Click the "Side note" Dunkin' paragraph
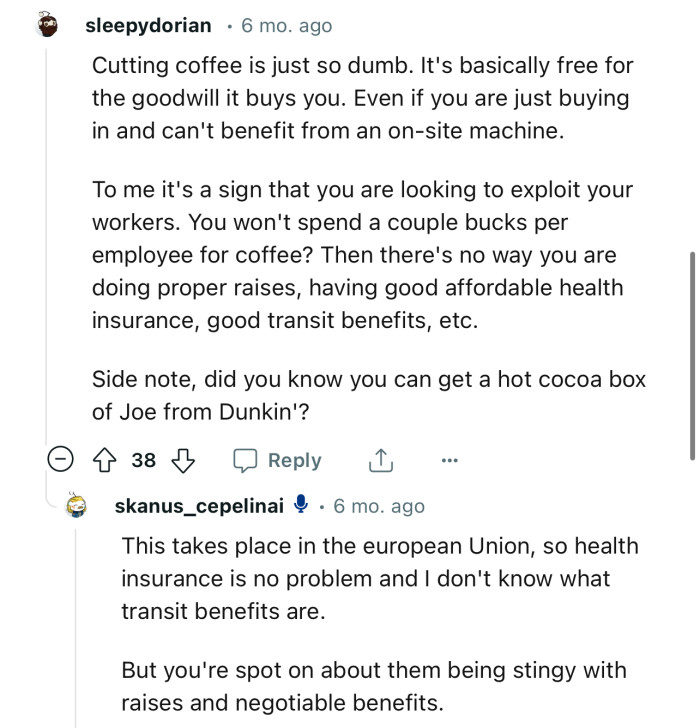 [x=368, y=394]
